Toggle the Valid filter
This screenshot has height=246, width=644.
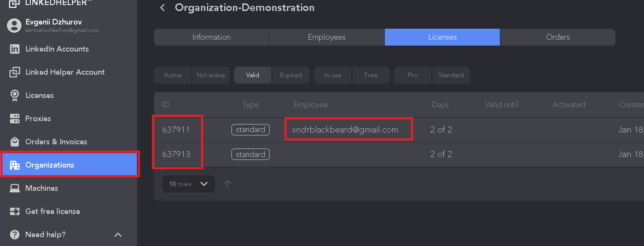252,75
